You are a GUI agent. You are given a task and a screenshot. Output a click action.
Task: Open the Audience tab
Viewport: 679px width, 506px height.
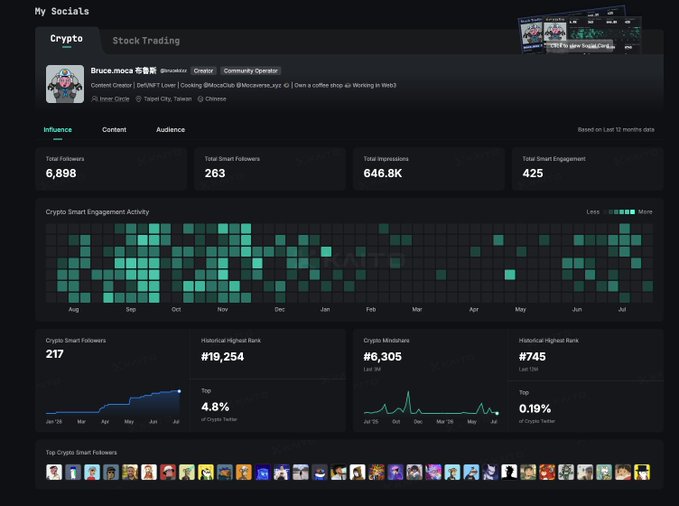(170, 130)
